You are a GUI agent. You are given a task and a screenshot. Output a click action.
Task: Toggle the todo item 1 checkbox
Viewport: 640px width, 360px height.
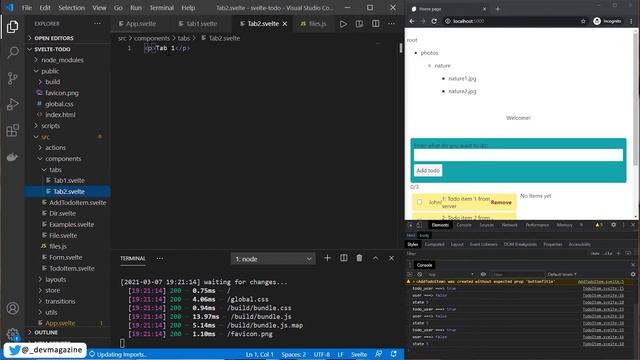coord(420,202)
